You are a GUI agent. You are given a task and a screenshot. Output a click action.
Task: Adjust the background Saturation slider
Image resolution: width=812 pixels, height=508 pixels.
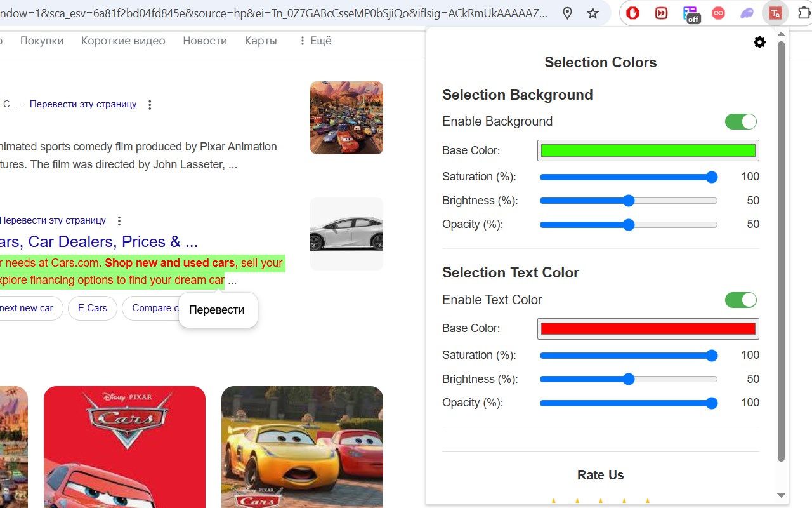(629, 177)
